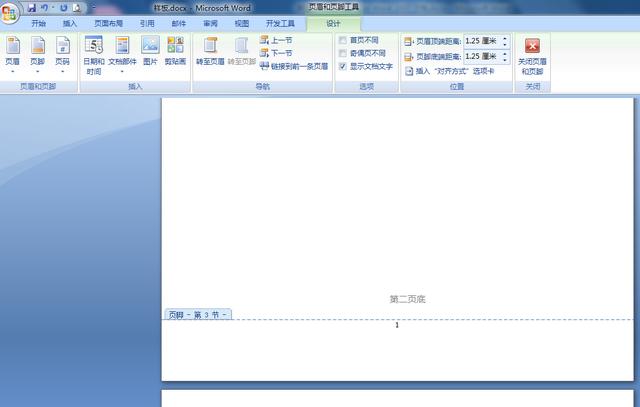This screenshot has height=407, width=640.
Task: Click the Print Preview icon in quick access toolbar
Action: [76, 8]
